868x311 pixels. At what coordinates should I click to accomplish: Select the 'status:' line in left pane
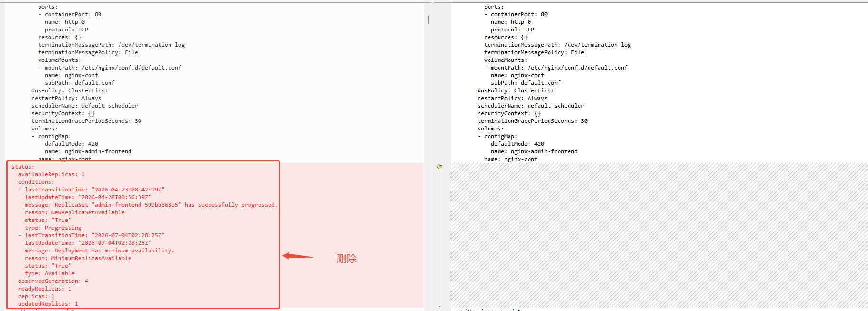[x=23, y=167]
